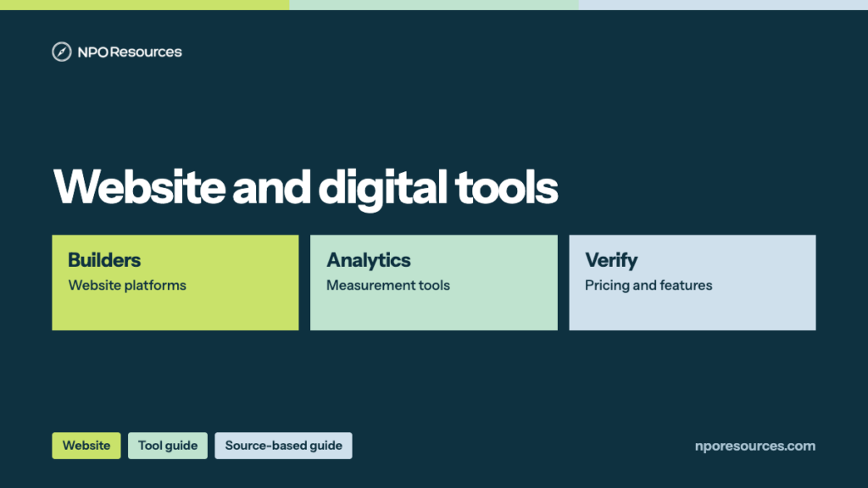Open the Analytics card

[434, 283]
